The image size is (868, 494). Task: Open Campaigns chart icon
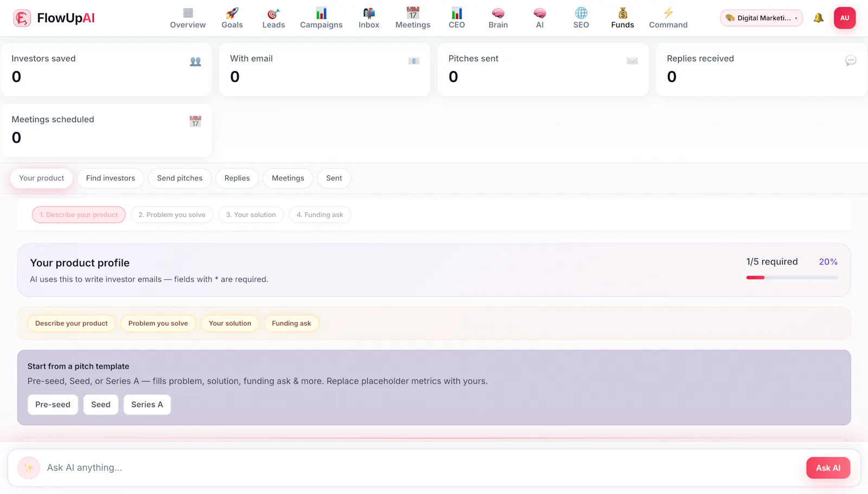click(321, 13)
